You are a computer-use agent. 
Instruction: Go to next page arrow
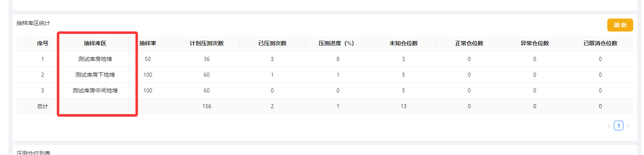(628, 126)
